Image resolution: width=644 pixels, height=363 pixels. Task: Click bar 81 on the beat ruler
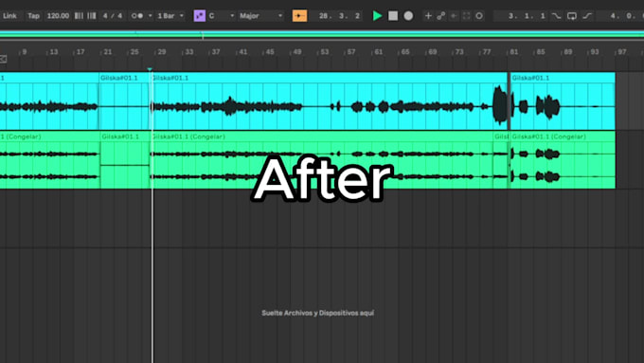point(513,52)
